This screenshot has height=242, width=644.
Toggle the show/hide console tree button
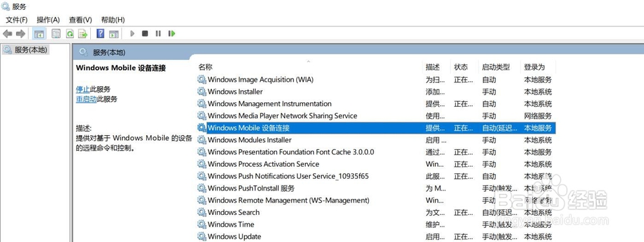coord(39,33)
